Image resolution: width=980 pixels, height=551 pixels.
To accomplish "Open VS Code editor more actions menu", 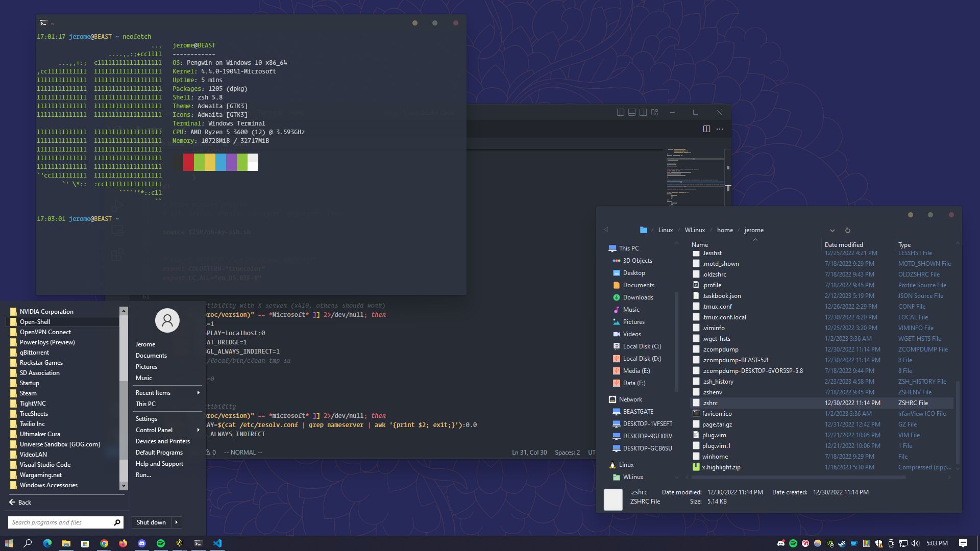I will 720,129.
